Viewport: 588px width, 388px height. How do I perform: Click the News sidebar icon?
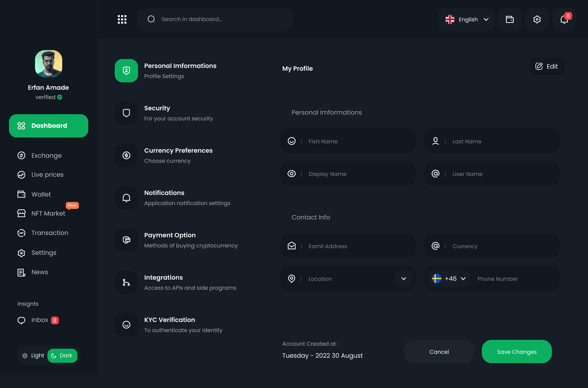point(21,272)
